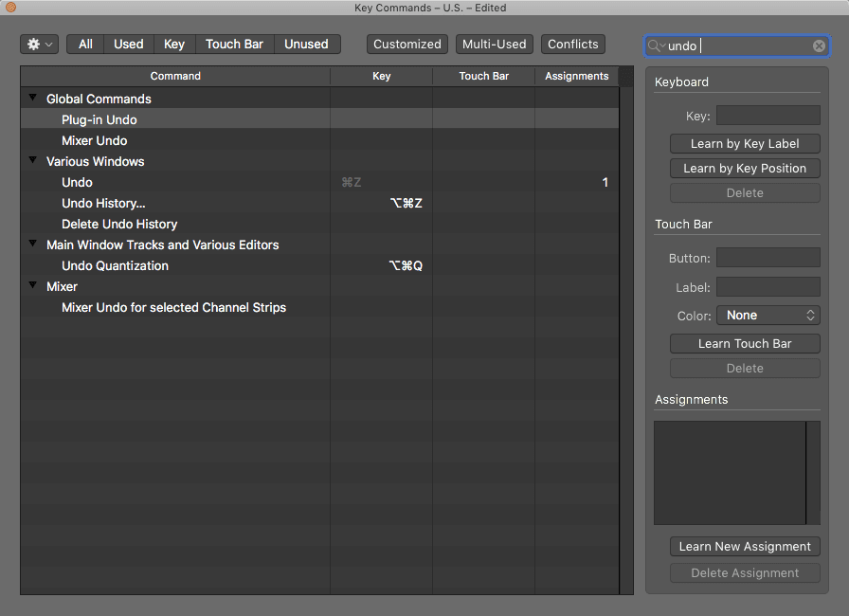The height and width of the screenshot is (616, 849).
Task: Toggle the Conflicts filter
Action: (x=572, y=44)
